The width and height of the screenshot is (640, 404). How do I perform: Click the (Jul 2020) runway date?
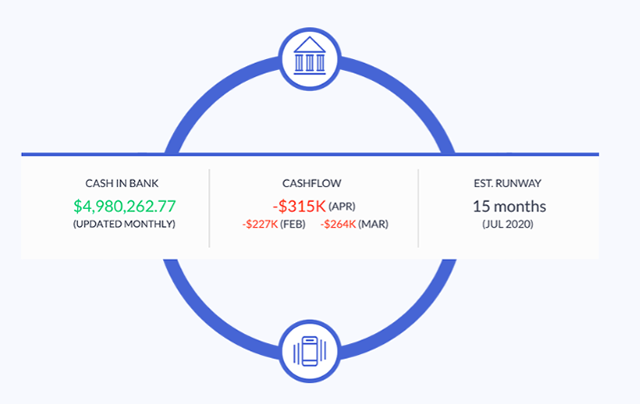click(509, 224)
